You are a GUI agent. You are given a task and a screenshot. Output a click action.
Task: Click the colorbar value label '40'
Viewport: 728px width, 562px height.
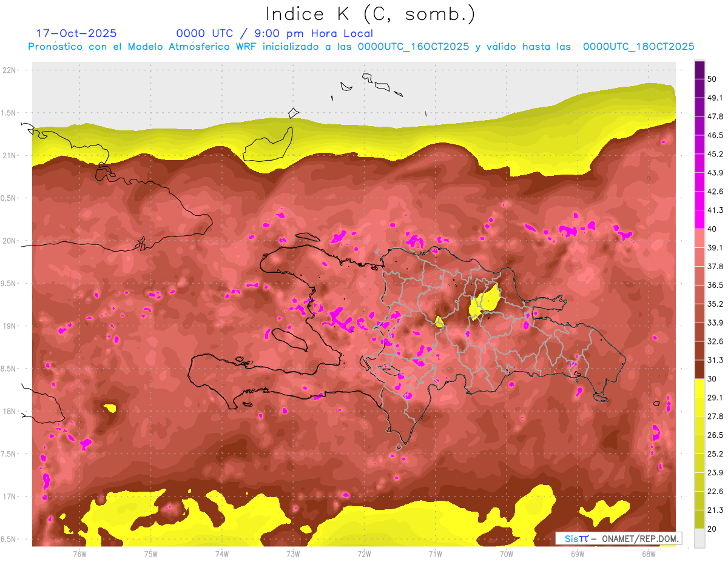pyautogui.click(x=713, y=229)
